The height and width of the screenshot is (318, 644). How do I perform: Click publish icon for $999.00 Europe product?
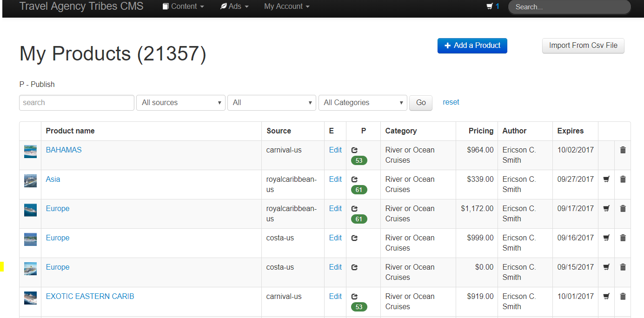click(x=354, y=238)
